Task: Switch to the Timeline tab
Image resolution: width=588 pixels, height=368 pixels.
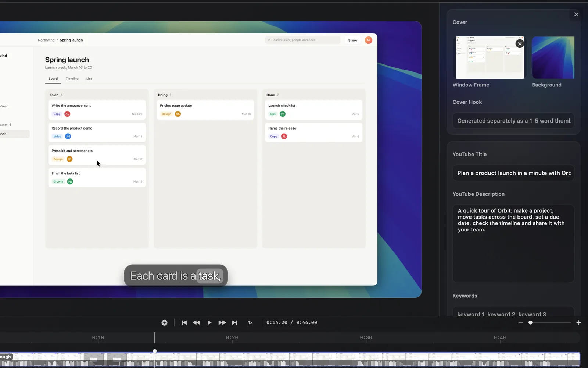Action: (x=72, y=79)
